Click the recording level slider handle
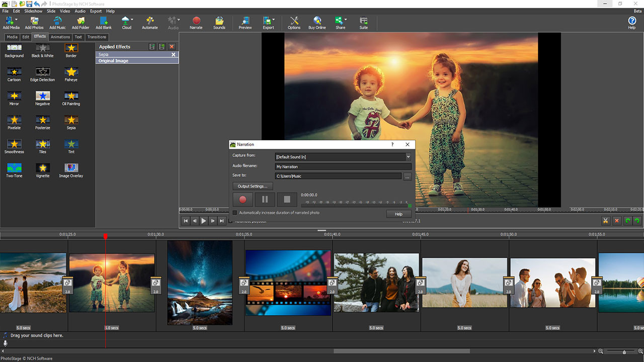 (411, 206)
